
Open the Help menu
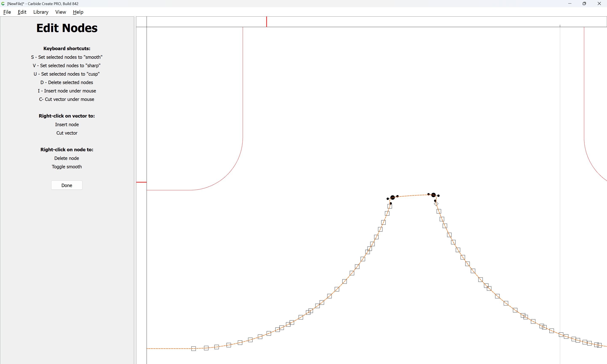click(78, 12)
